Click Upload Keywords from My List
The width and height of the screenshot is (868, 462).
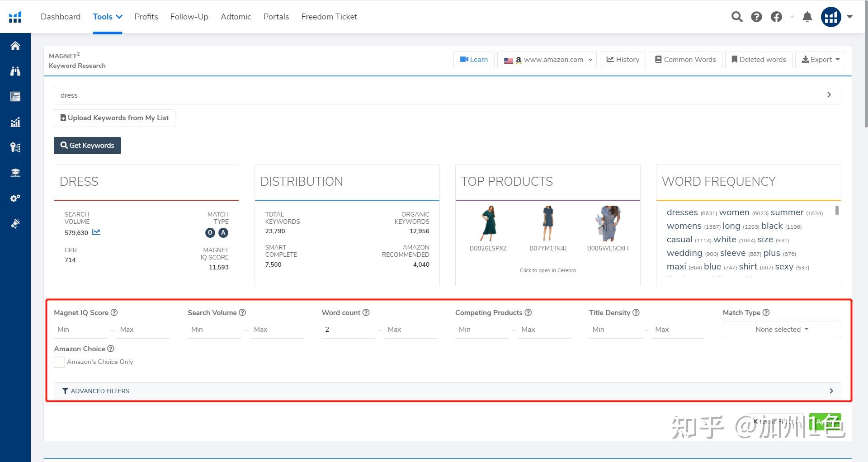[114, 118]
